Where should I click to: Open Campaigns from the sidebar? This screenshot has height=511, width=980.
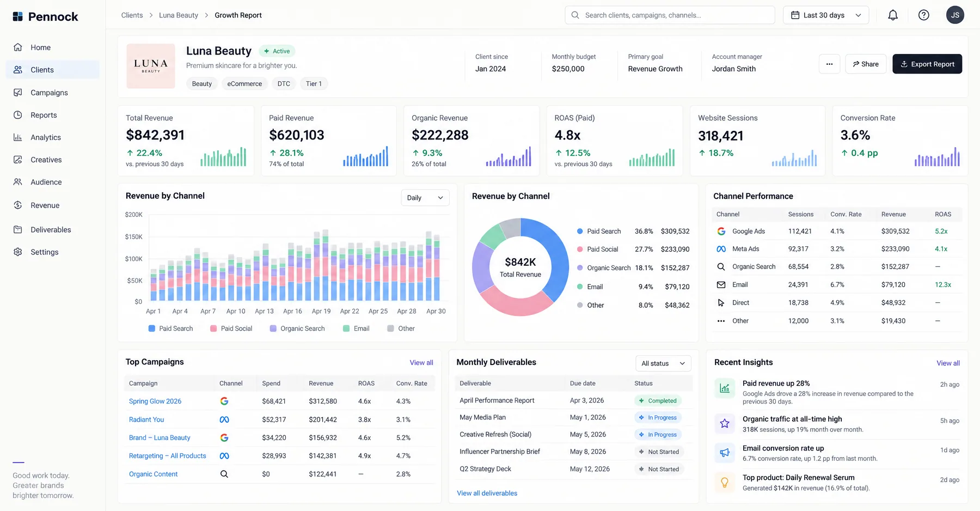[53, 93]
